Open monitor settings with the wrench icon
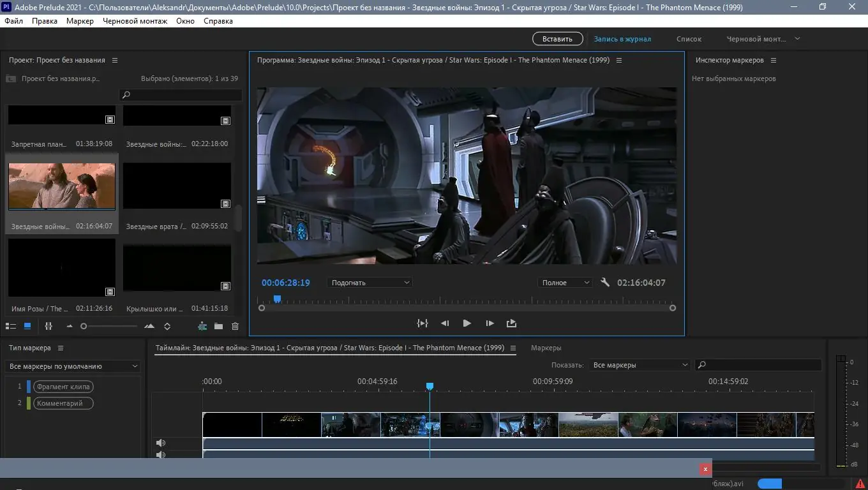This screenshot has height=490, width=868. click(605, 282)
